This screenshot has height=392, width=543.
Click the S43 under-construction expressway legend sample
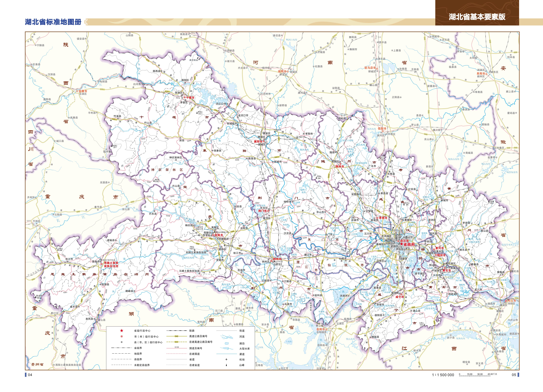pos(177,342)
